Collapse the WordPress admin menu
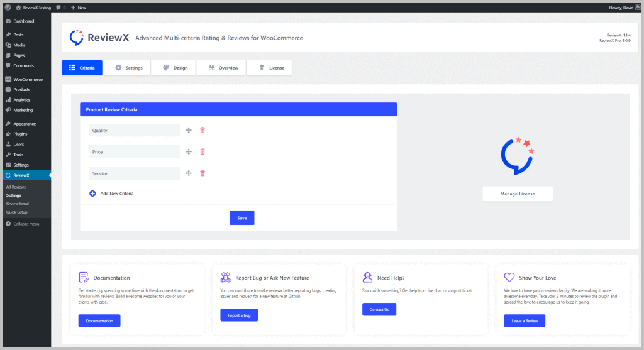Image resolution: width=644 pixels, height=350 pixels. click(x=23, y=224)
